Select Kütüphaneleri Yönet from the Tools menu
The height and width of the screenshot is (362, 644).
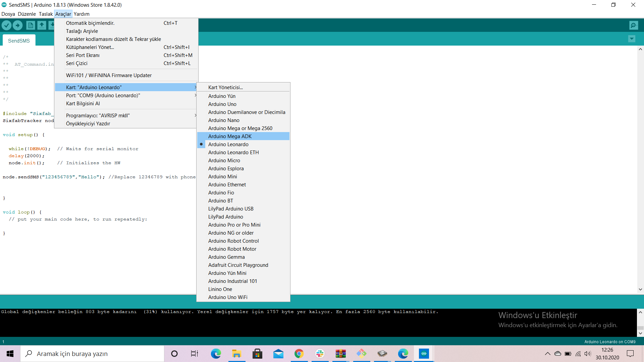(90, 47)
